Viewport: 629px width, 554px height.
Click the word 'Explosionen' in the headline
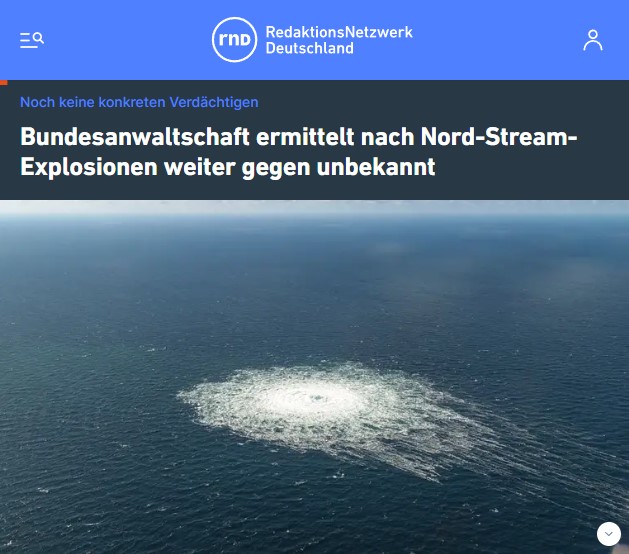89,167
